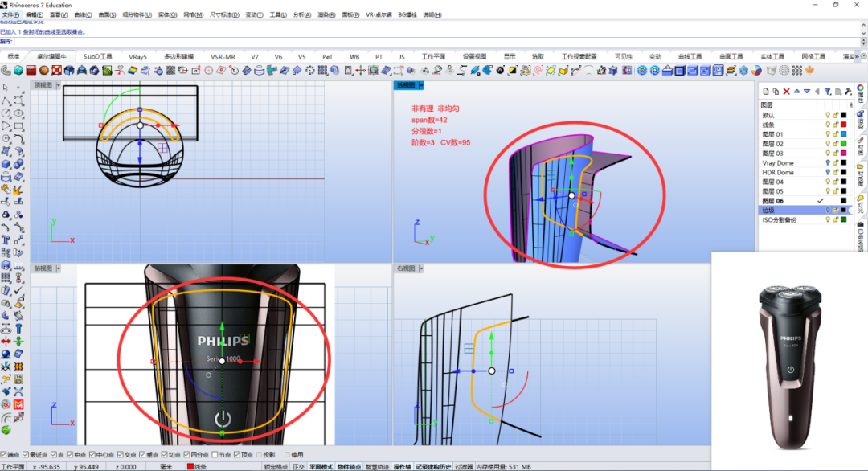Image resolution: width=868 pixels, height=471 pixels.
Task: Toggle 操作轴 in status bar
Action: pos(403,467)
